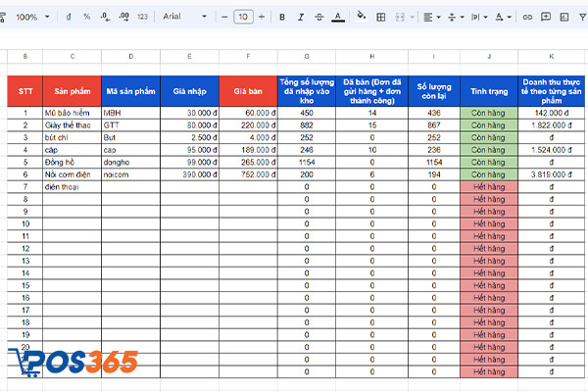Open the Arial font dropdown
Screen dimensions: 588x392
click(x=183, y=17)
